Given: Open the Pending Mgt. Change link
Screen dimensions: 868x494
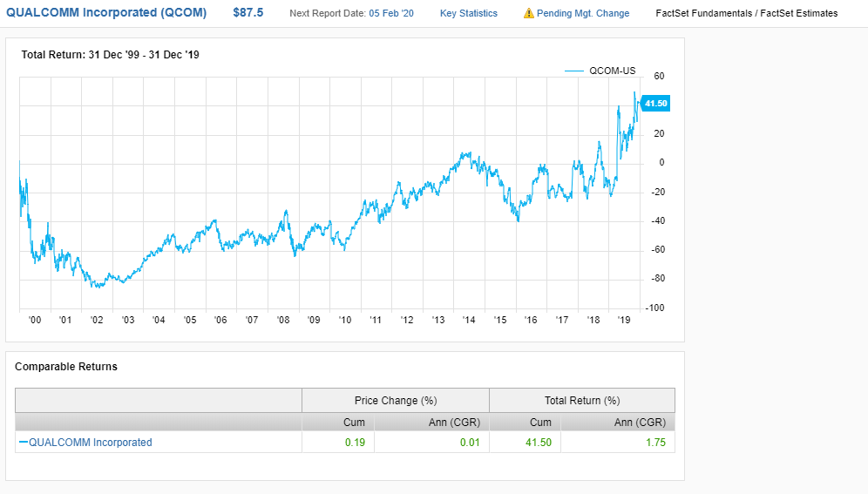Looking at the screenshot, I should 583,13.
